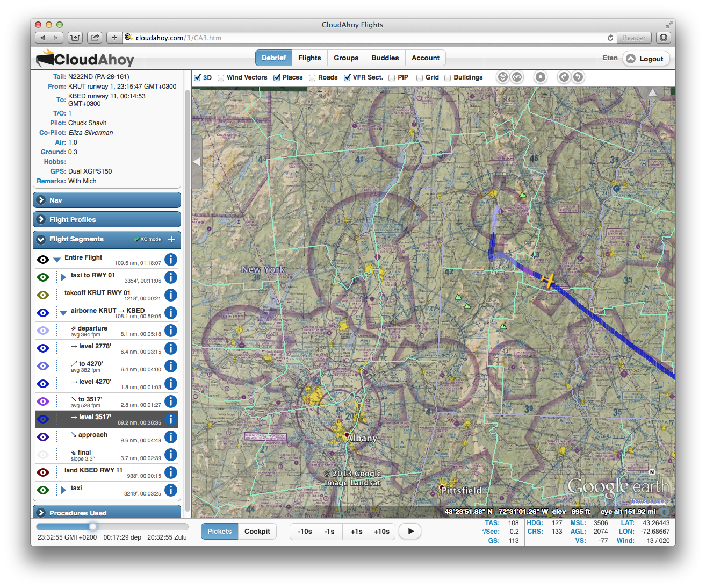The width and height of the screenshot is (706, 588).
Task: Open info for land KBED RWY 11
Action: click(171, 472)
